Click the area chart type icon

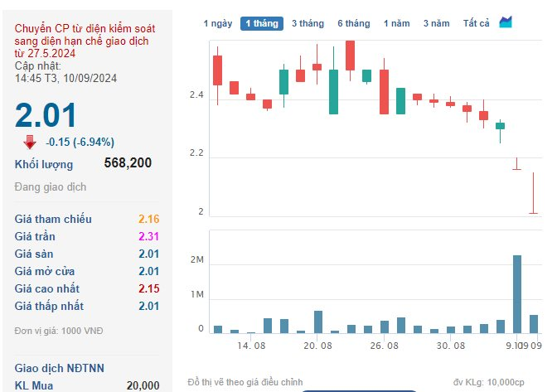click(x=505, y=22)
